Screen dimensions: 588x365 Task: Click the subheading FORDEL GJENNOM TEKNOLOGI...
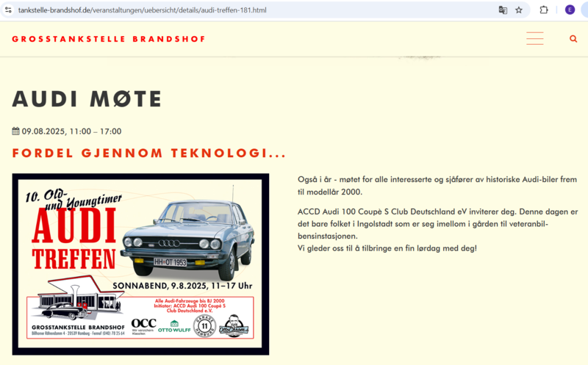tap(149, 153)
